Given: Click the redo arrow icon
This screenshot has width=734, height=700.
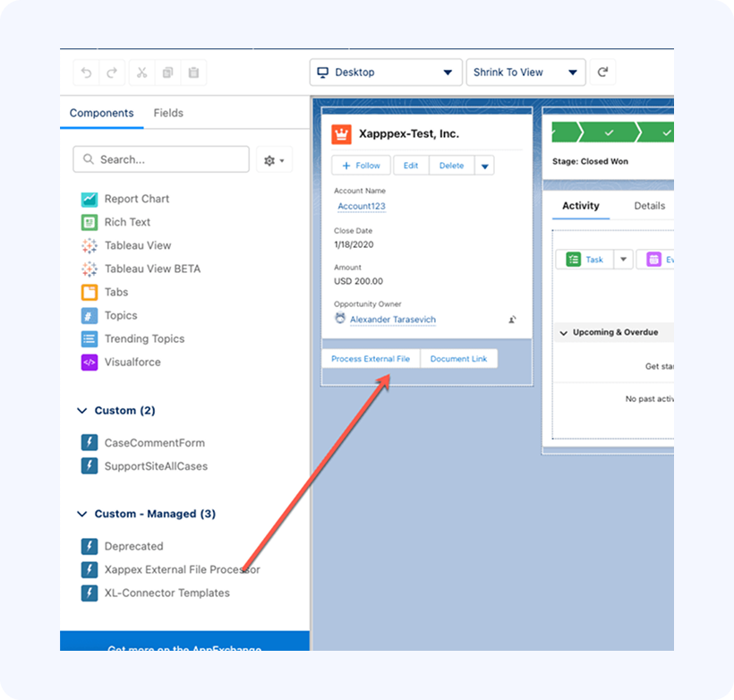Looking at the screenshot, I should (112, 73).
